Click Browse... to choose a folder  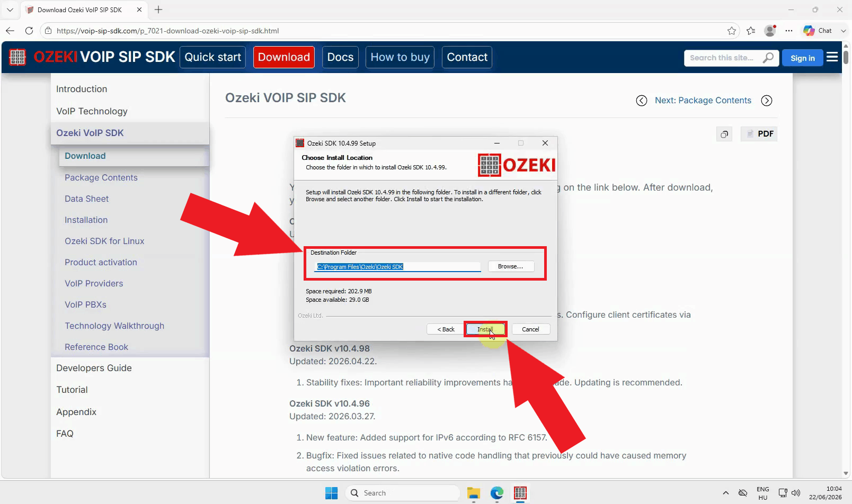(510, 266)
